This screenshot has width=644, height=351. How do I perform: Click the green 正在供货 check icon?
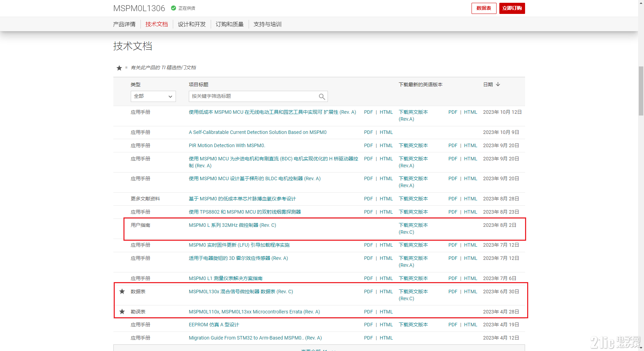174,8
